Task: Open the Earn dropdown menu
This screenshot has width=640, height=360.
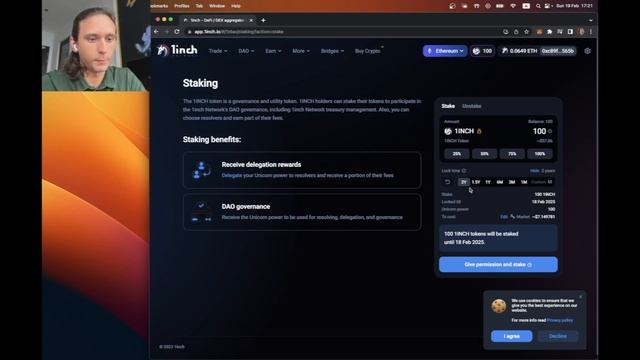Action: click(273, 51)
